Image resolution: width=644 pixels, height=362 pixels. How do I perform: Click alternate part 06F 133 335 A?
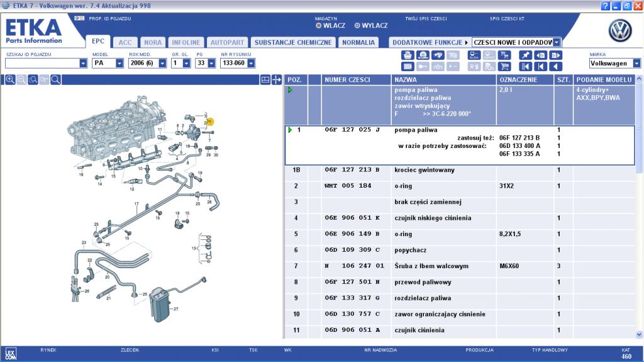[x=519, y=154]
